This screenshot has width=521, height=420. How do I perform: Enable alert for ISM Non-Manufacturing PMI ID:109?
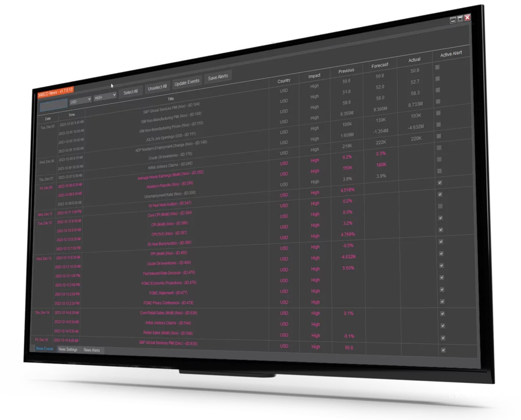point(438,79)
